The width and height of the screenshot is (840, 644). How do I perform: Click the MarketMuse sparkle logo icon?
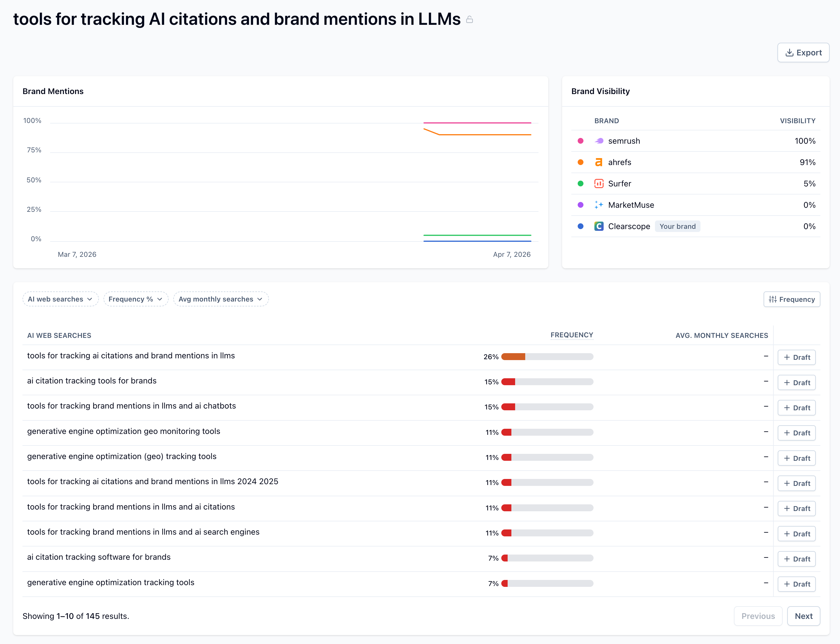[599, 205]
